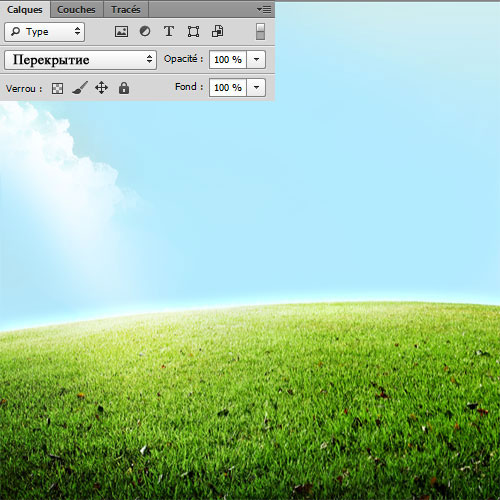This screenshot has height=500, width=500.
Task: Lock transparent pixels checkerboard icon
Action: [x=57, y=89]
